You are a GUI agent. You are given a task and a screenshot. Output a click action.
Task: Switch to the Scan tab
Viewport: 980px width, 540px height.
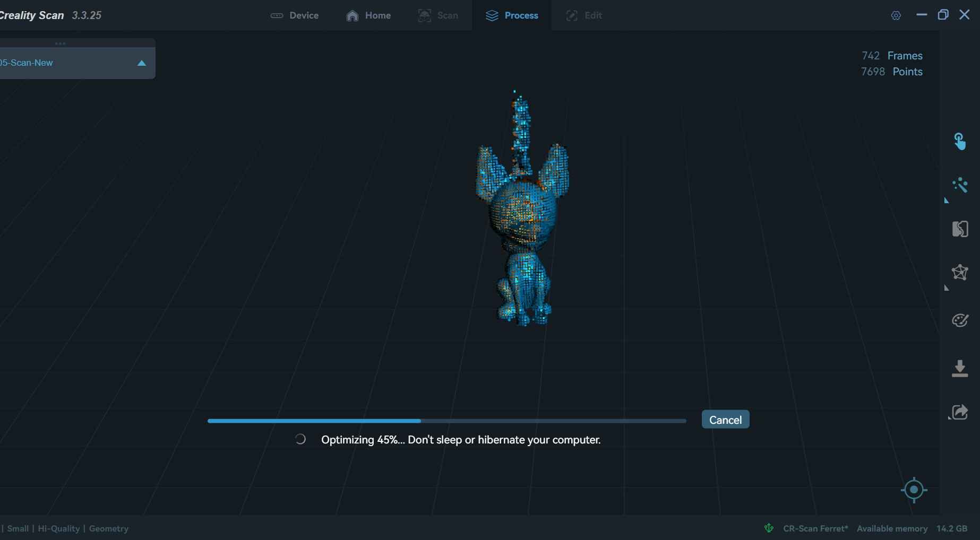pyautogui.click(x=438, y=15)
